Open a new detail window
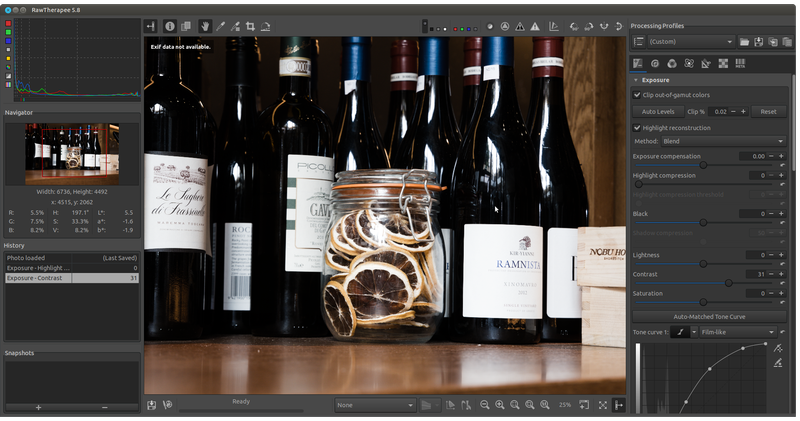Viewport: 800px width, 421px height. [584, 405]
